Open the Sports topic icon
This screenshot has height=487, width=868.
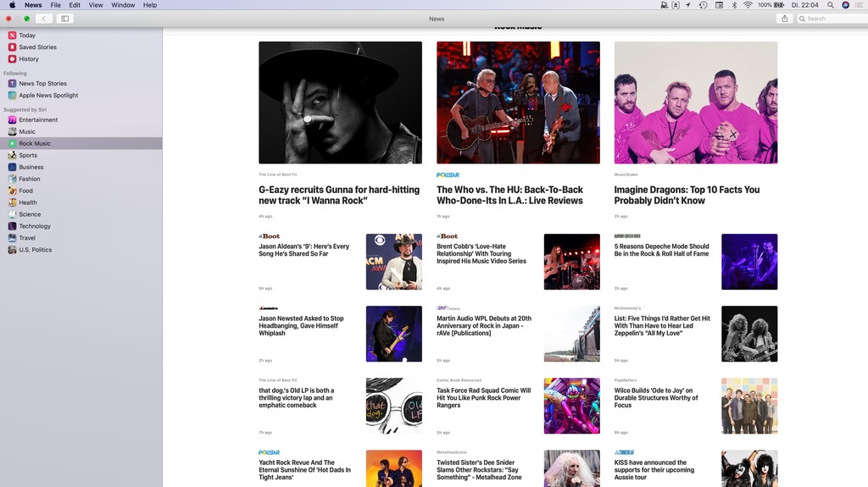pos(12,156)
